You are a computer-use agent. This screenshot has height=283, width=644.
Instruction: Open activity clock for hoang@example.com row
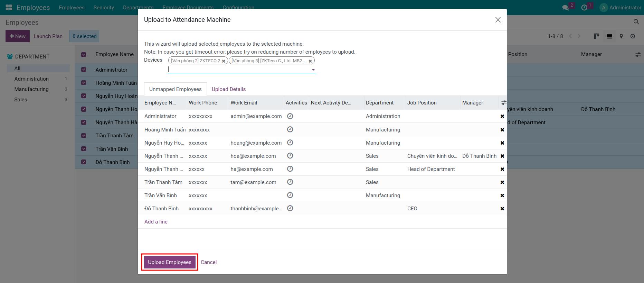290,143
